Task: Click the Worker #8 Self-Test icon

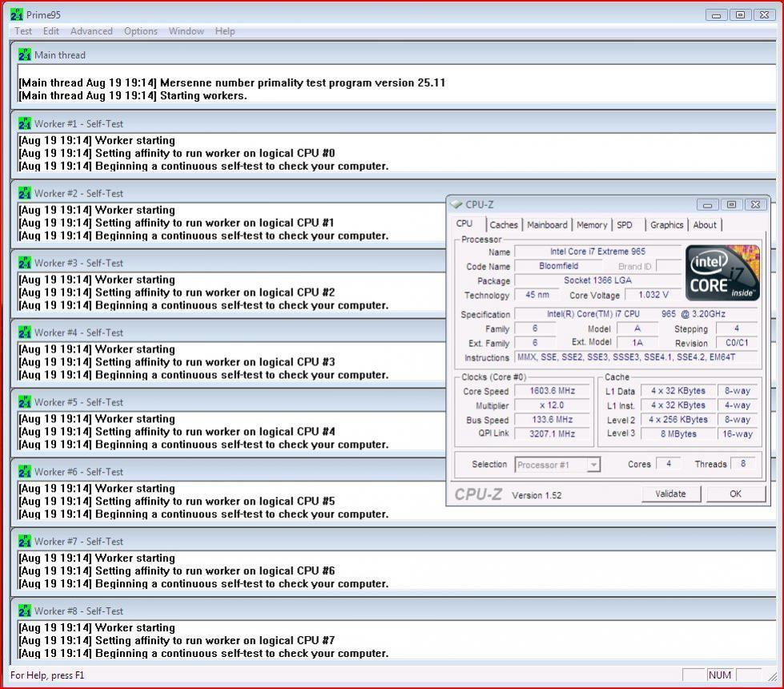Action: (x=25, y=610)
